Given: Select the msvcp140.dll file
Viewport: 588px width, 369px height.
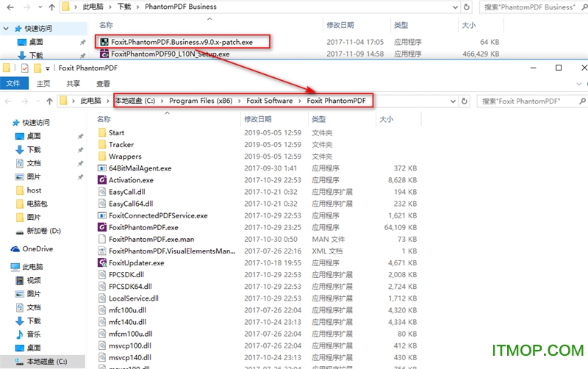Looking at the screenshot, I should (130, 357).
